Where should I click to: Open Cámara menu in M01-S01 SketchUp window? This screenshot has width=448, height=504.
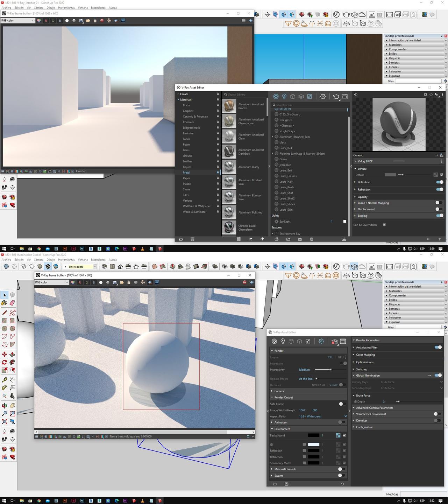(x=38, y=8)
